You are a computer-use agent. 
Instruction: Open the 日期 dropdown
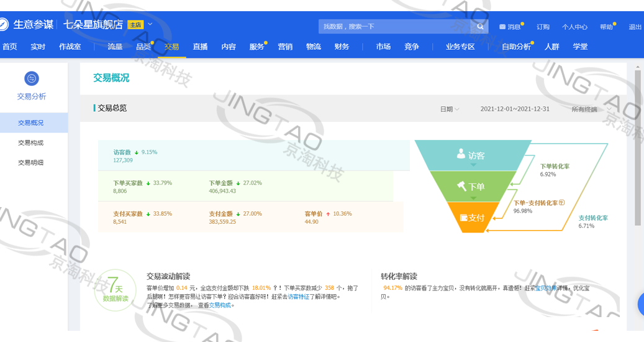click(x=450, y=109)
